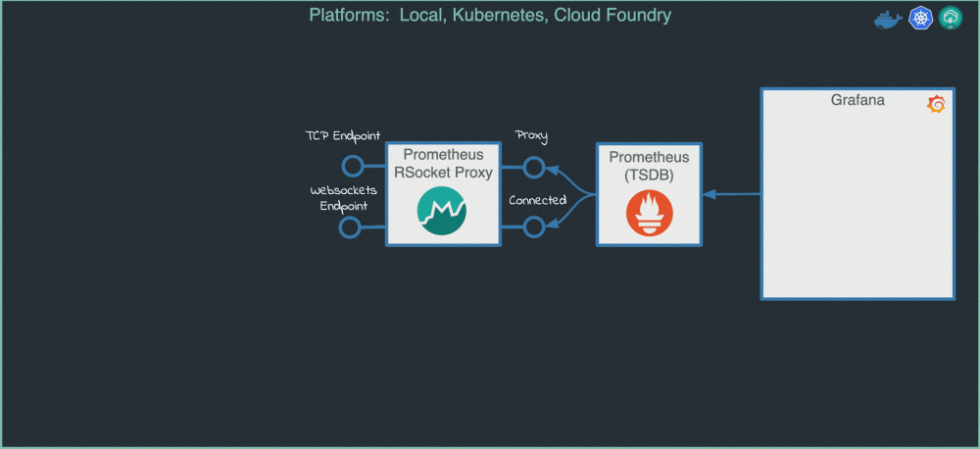Viewport: 980px width, 449px height.
Task: Click the Websockets Endpoint label
Action: (x=344, y=198)
